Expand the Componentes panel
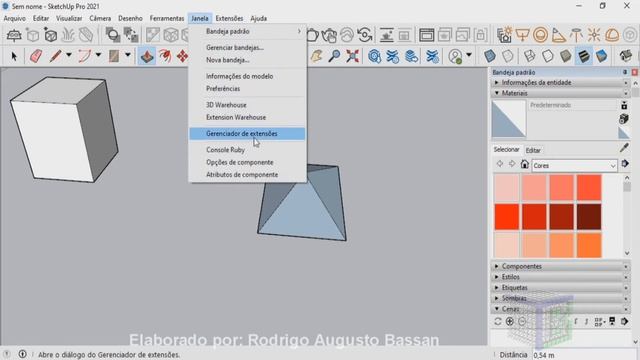This screenshot has height=360, width=640. coord(560,266)
